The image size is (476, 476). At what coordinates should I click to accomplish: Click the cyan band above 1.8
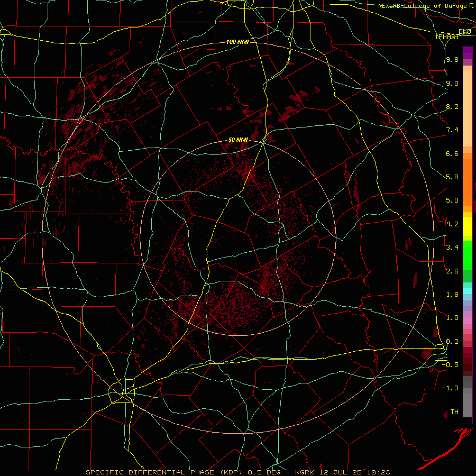[x=467, y=290]
